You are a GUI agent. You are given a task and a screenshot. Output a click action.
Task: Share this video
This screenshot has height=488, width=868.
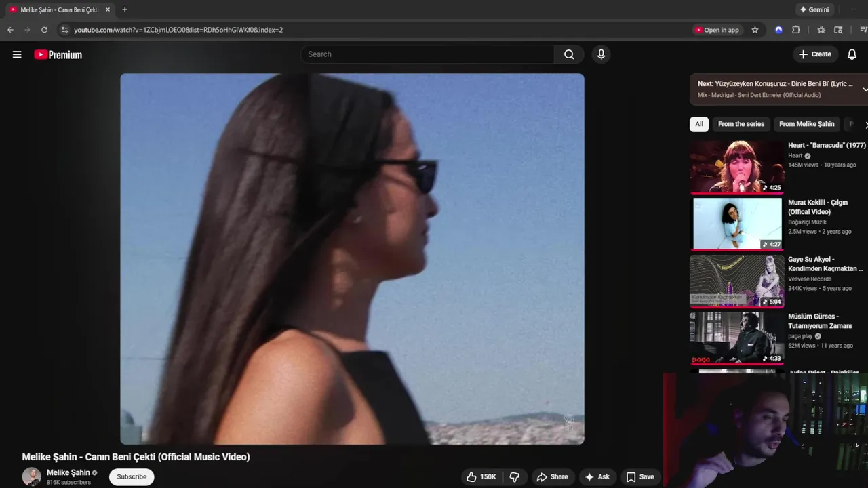coord(552,477)
